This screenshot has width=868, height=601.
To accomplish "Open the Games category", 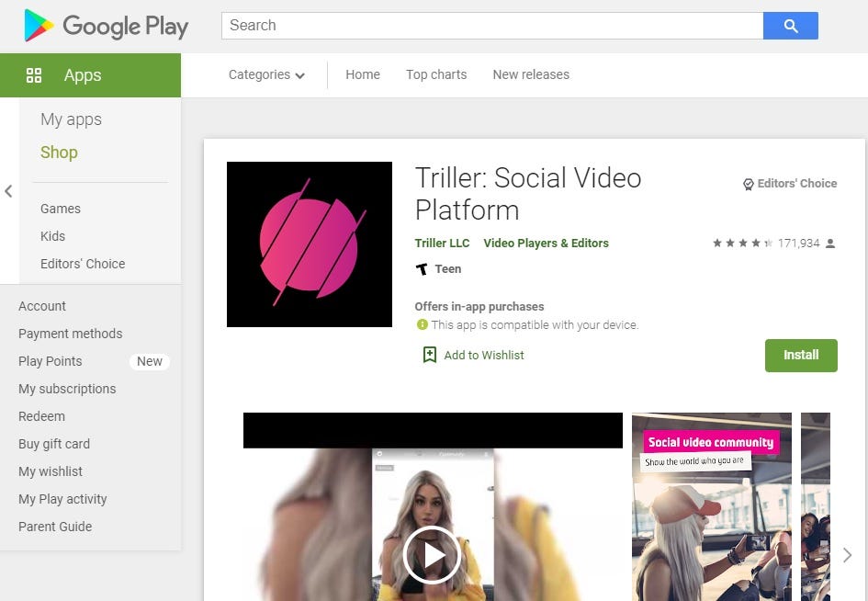I will [61, 209].
